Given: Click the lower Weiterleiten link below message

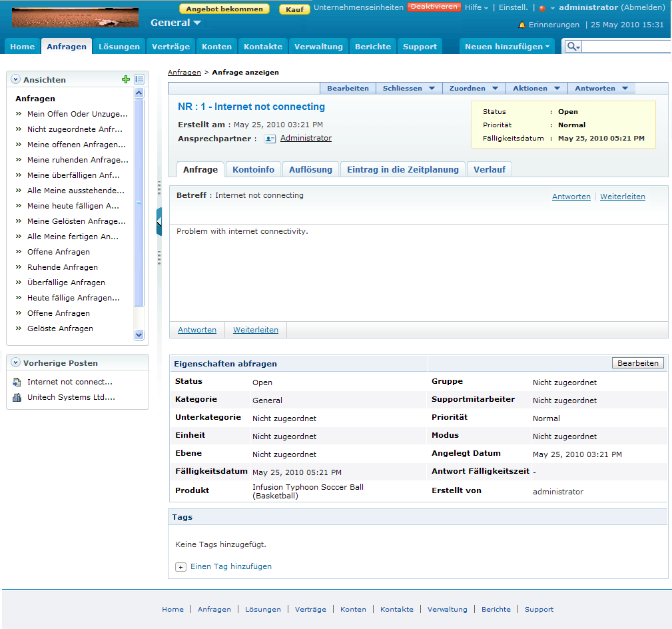Looking at the screenshot, I should 256,330.
